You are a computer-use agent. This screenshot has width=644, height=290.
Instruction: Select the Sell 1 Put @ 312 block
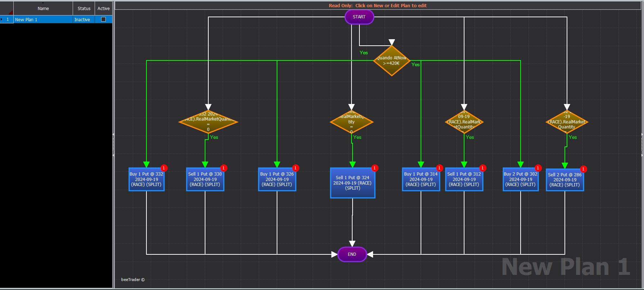[x=464, y=179]
